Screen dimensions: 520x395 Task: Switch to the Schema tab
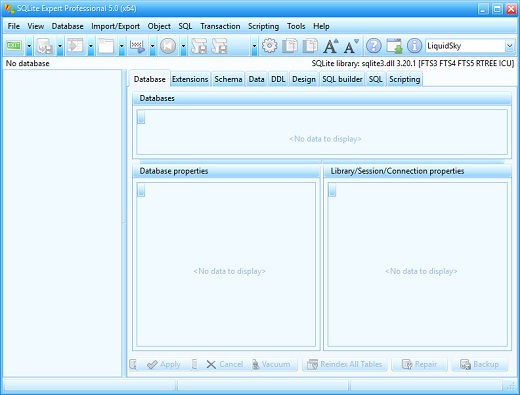click(228, 79)
